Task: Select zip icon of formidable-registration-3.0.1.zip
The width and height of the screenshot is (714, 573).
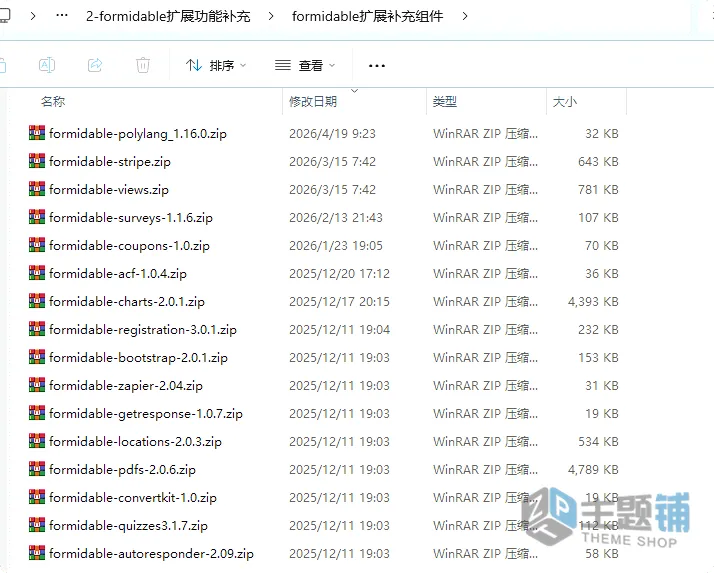Action: (x=37, y=329)
